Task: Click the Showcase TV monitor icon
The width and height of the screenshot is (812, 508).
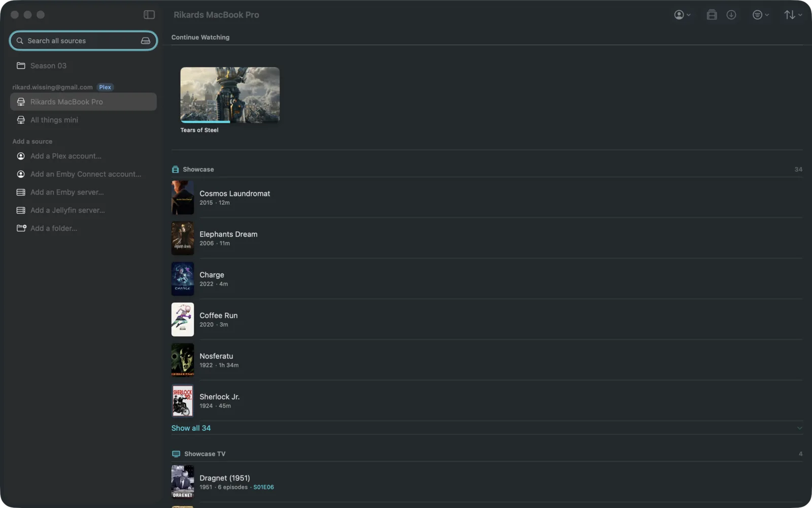Action: (x=176, y=454)
